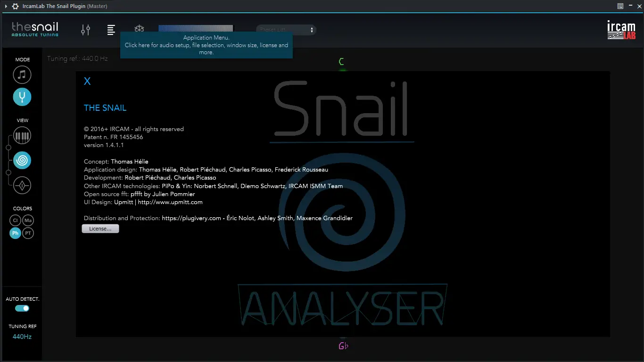Switch to the snail spiral view
This screenshot has width=644, height=362.
[22, 161]
